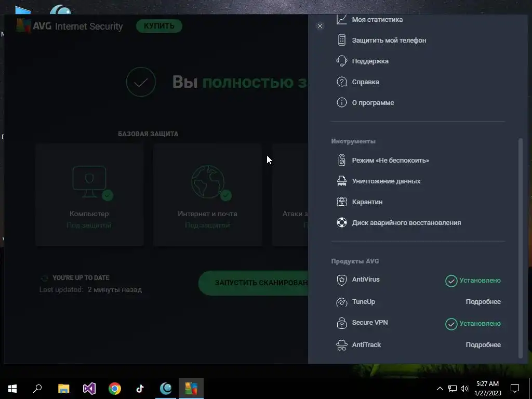Click the lifebuoy icon for rescue disk
The height and width of the screenshot is (399, 532).
(x=342, y=222)
